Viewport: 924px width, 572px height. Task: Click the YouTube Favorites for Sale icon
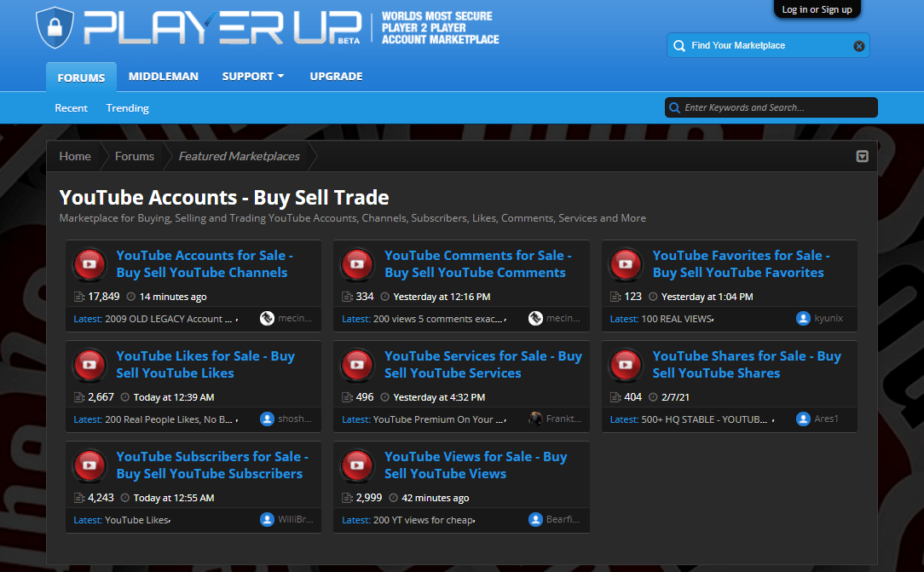tap(626, 264)
